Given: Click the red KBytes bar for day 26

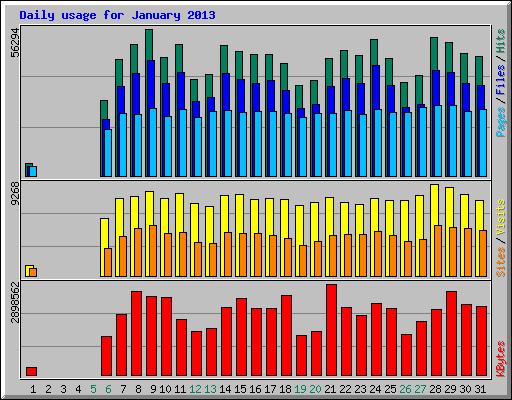Looking at the screenshot, I should 406,355.
